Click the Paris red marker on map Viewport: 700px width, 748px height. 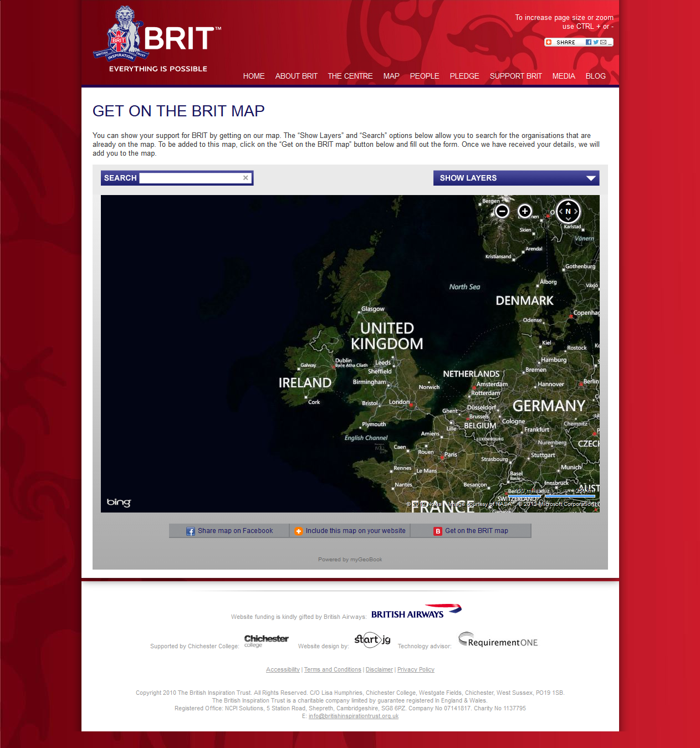click(x=443, y=458)
